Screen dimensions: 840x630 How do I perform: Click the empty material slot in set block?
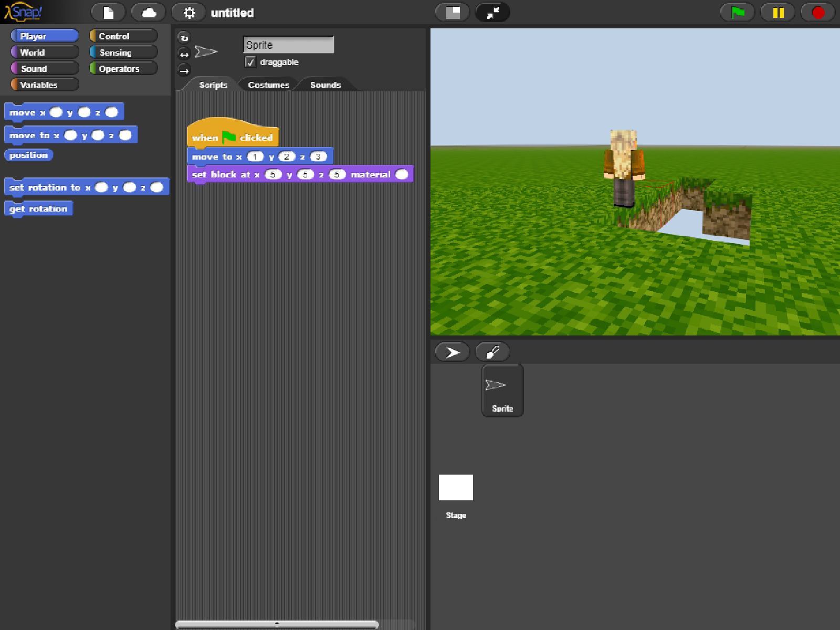[x=402, y=174]
